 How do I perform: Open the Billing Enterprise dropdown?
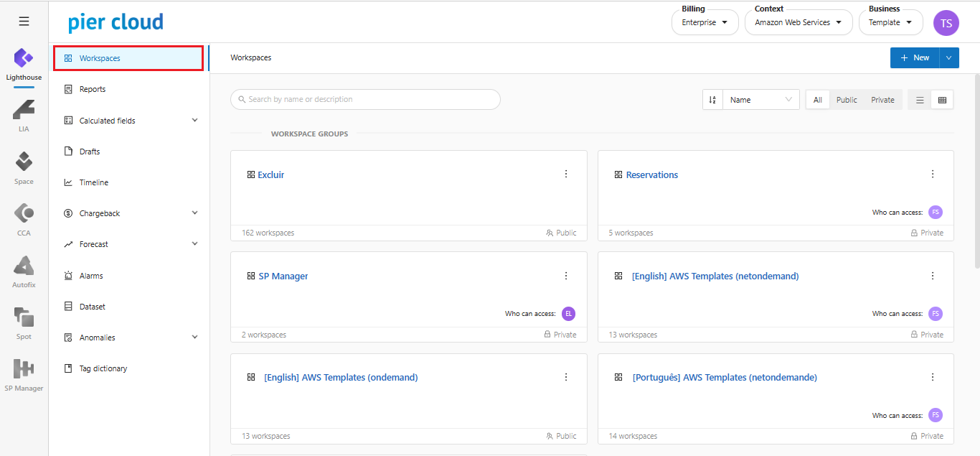(x=705, y=22)
